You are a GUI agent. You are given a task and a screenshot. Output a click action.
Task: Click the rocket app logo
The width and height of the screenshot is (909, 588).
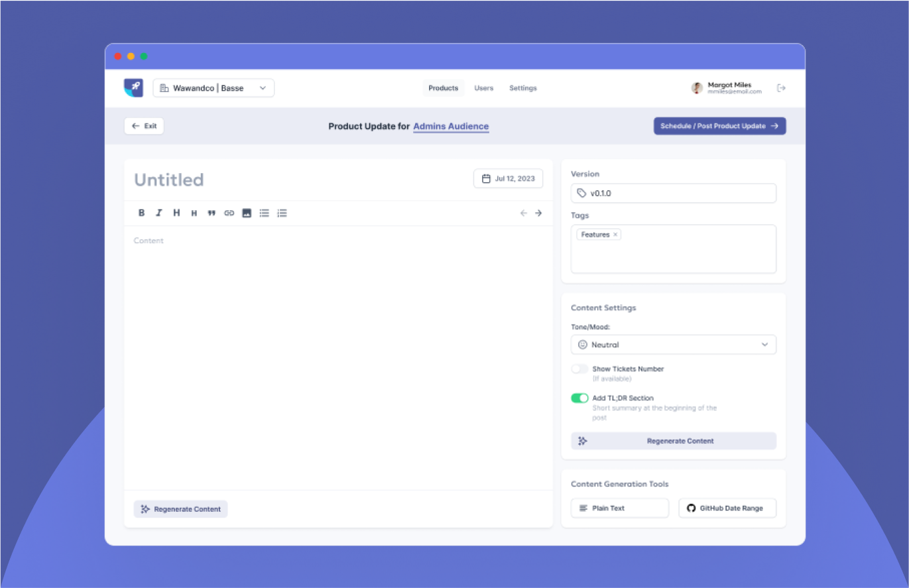(133, 88)
